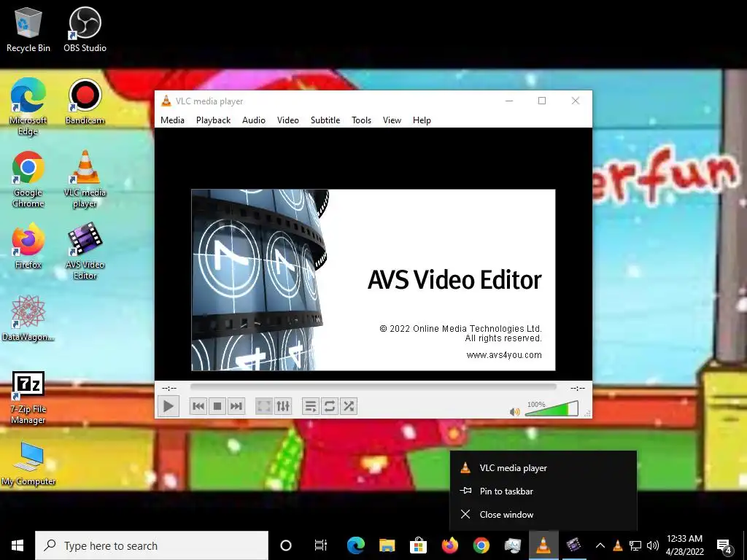Select AVS Video Editor desktop shortcut
The width and height of the screenshot is (747, 560).
(x=85, y=252)
